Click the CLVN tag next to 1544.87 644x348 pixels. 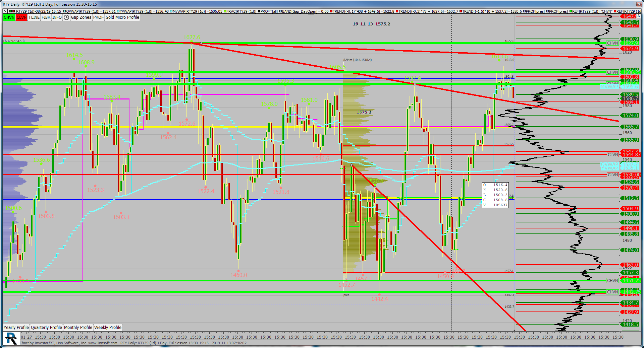click(x=613, y=155)
